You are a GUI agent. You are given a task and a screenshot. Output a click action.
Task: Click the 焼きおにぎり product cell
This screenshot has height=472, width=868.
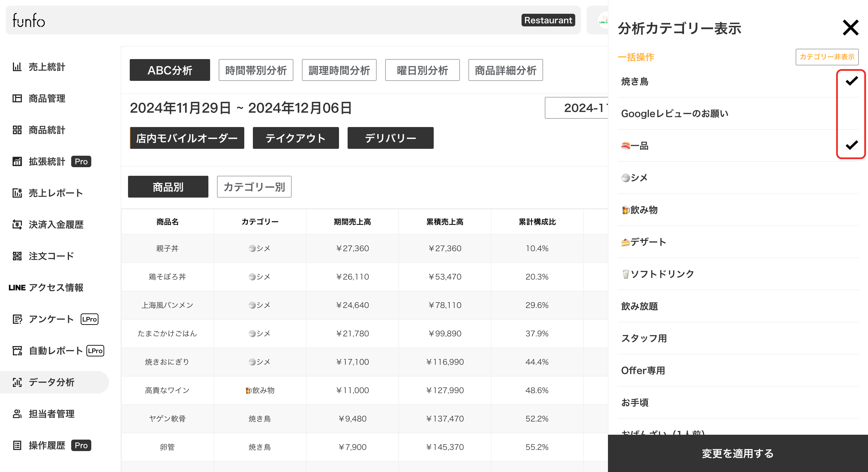click(167, 362)
